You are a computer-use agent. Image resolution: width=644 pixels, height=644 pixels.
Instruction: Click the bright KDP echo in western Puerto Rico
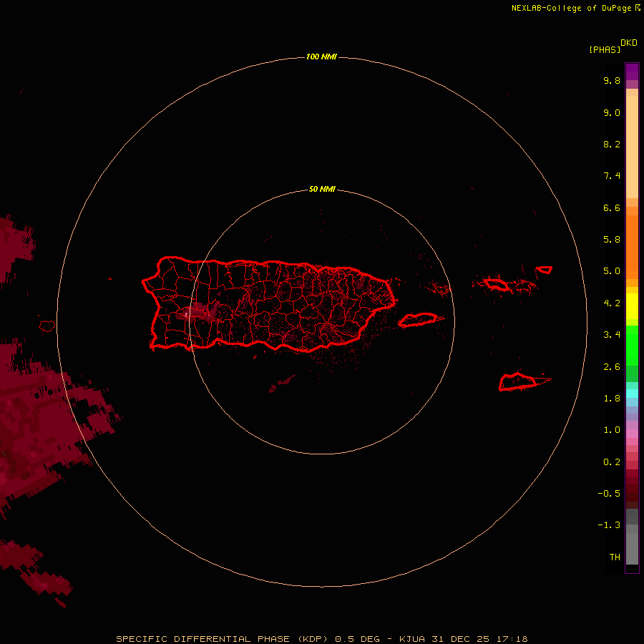(x=186, y=315)
